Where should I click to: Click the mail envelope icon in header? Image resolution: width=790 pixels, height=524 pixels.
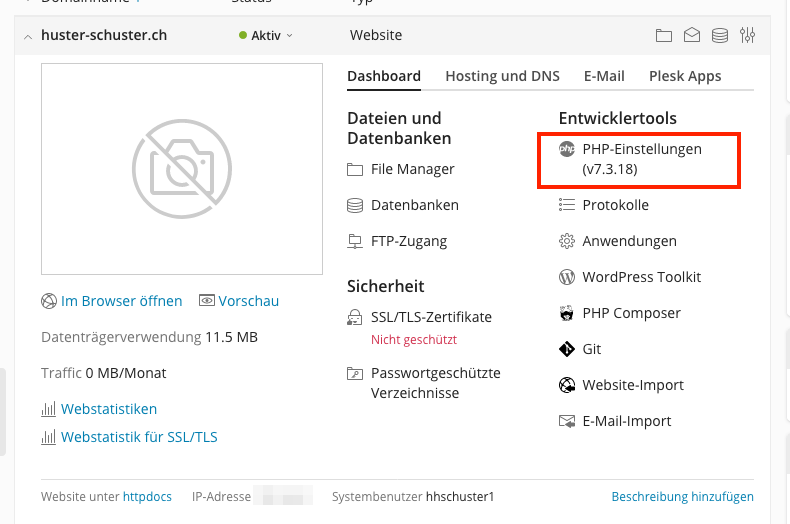click(692, 36)
